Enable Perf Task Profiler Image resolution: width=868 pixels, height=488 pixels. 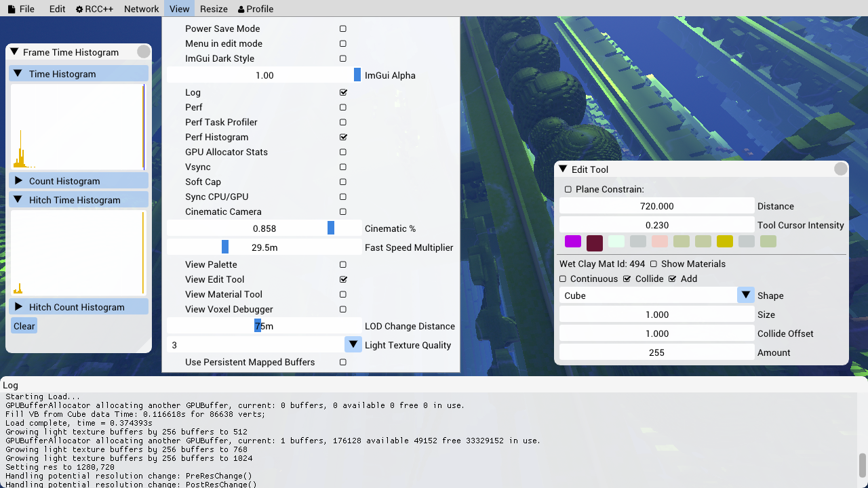pos(343,122)
